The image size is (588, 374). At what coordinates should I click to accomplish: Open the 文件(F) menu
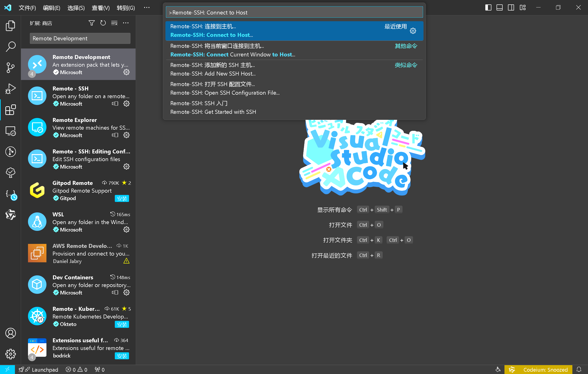(27, 8)
